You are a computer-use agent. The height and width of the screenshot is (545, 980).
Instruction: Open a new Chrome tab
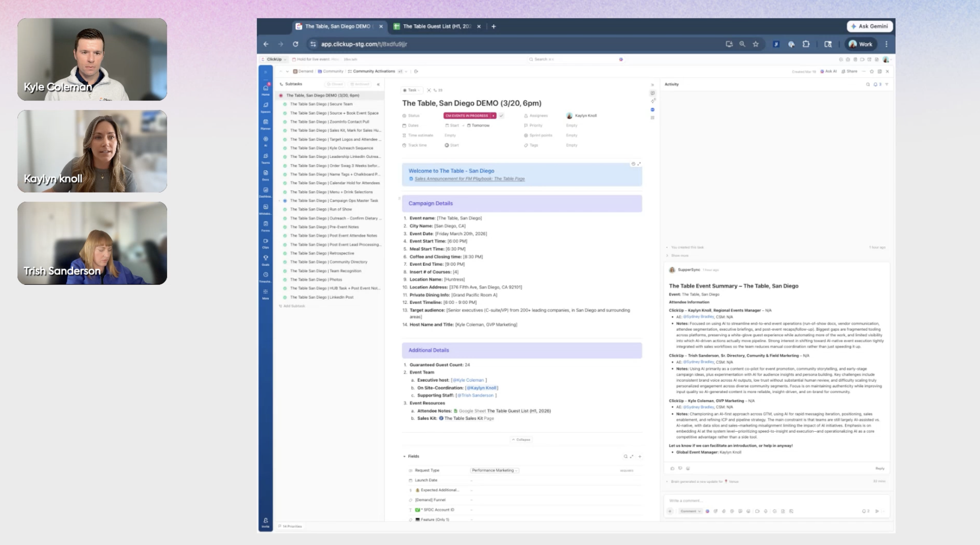click(493, 27)
